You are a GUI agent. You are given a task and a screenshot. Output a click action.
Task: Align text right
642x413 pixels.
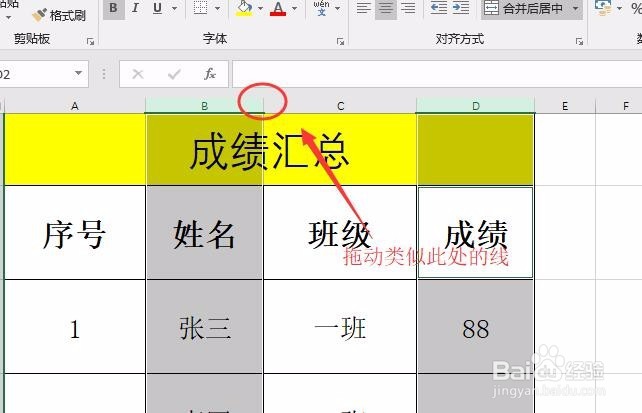click(408, 8)
